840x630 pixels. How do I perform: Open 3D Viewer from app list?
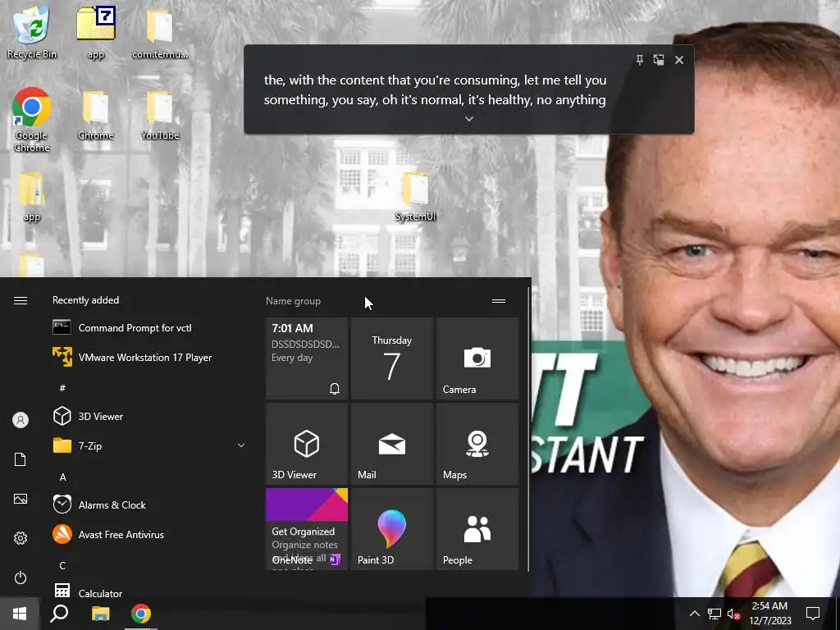pos(150,416)
